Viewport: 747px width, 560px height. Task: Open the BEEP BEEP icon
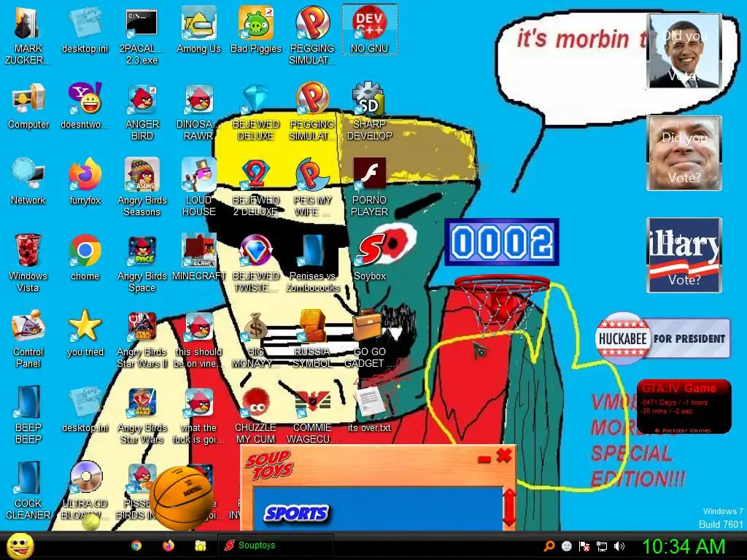[28, 415]
